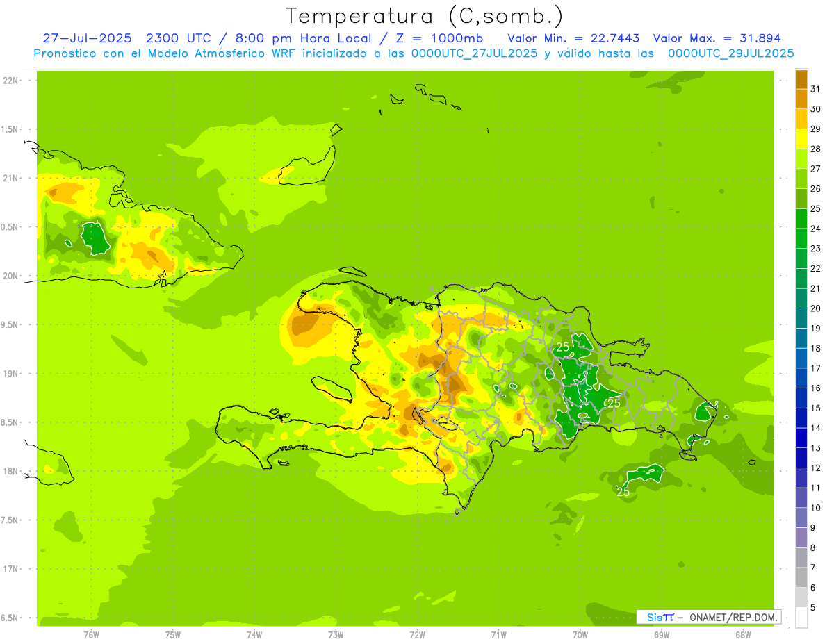Click the 74W longitude axis label
This screenshot has height=644, width=834.
click(254, 635)
